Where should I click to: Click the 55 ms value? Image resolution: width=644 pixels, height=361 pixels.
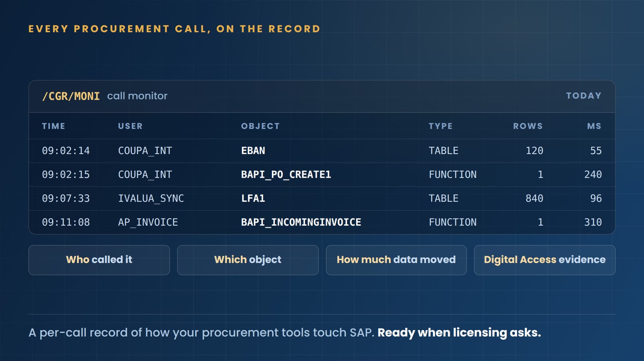[x=596, y=151]
